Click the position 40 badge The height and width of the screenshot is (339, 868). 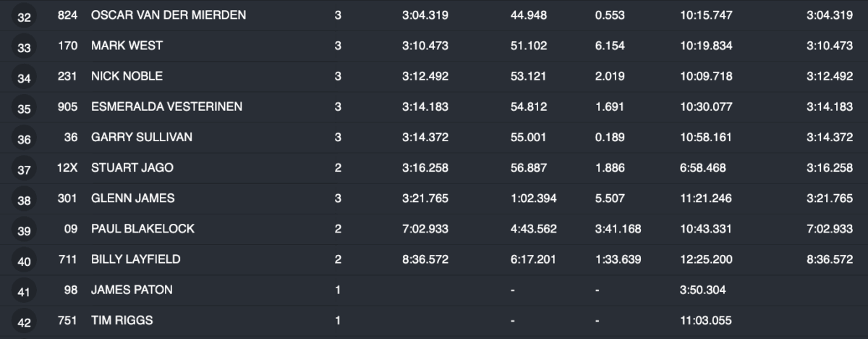tap(24, 261)
